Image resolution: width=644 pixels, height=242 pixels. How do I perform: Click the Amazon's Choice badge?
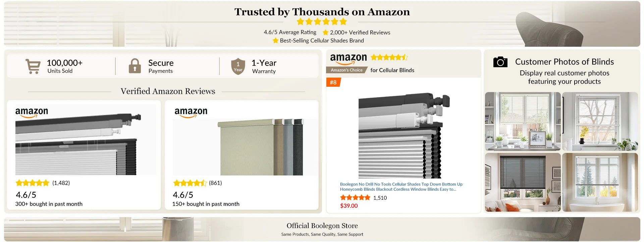coord(346,70)
